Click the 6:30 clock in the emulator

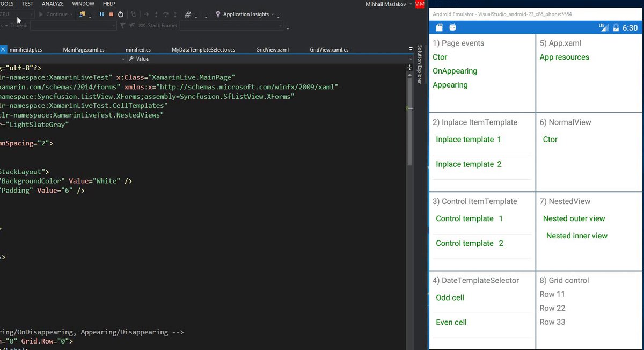coord(630,27)
